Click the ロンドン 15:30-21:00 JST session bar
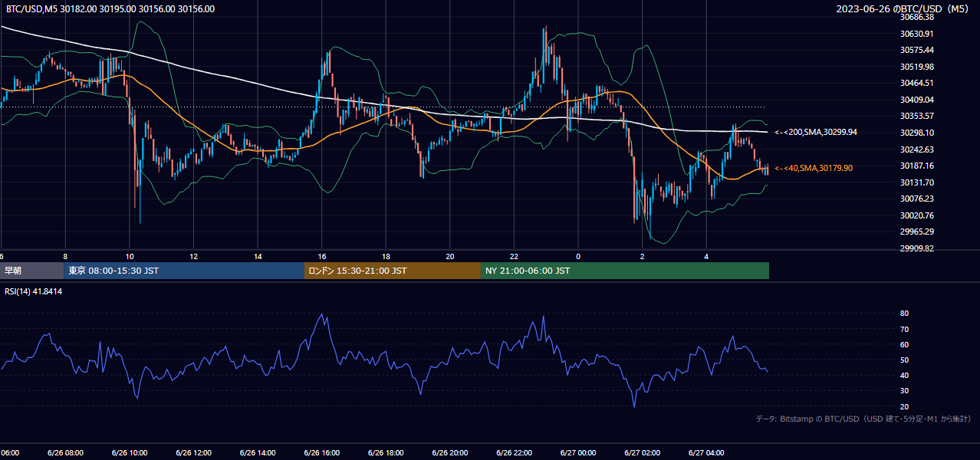The image size is (980, 460). point(393,271)
